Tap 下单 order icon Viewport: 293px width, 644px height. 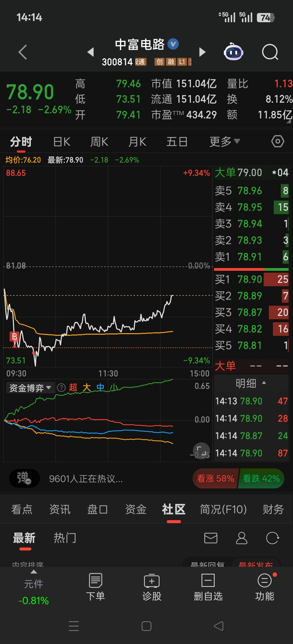click(x=95, y=587)
